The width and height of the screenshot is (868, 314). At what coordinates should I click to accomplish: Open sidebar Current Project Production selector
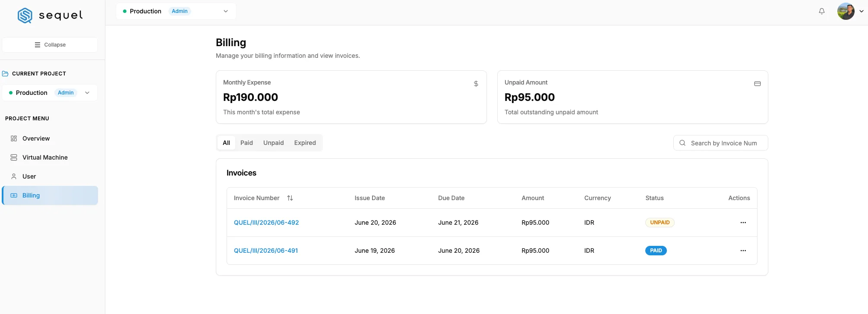50,93
